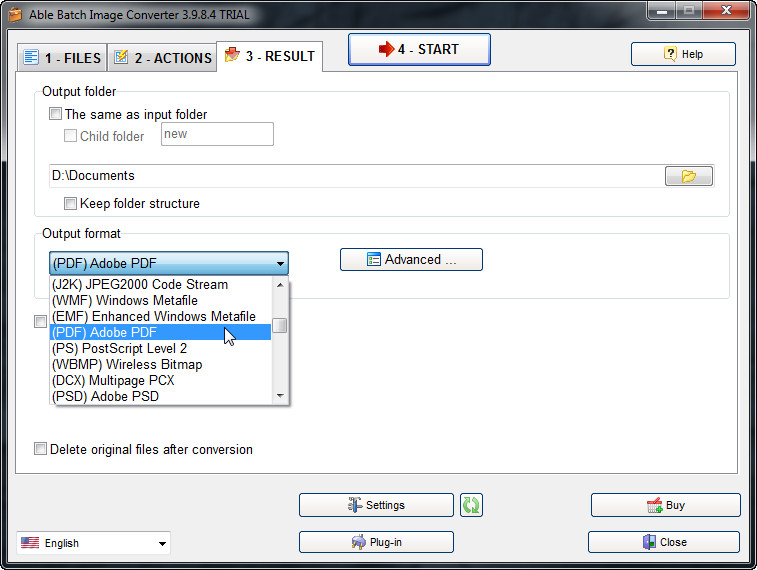Click the Buy button
The height and width of the screenshot is (570, 757).
point(665,505)
